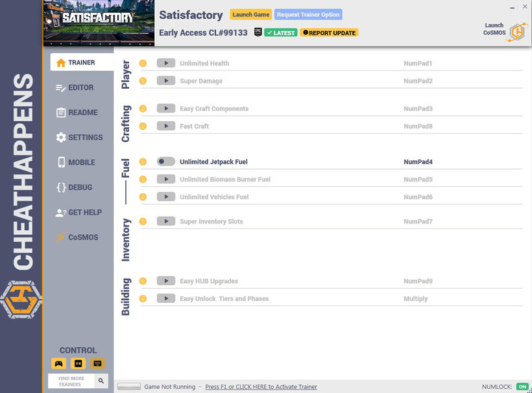Image resolution: width=532 pixels, height=393 pixels.
Task: Activate the Easy HUB Upgrades cheat
Action: (166, 281)
